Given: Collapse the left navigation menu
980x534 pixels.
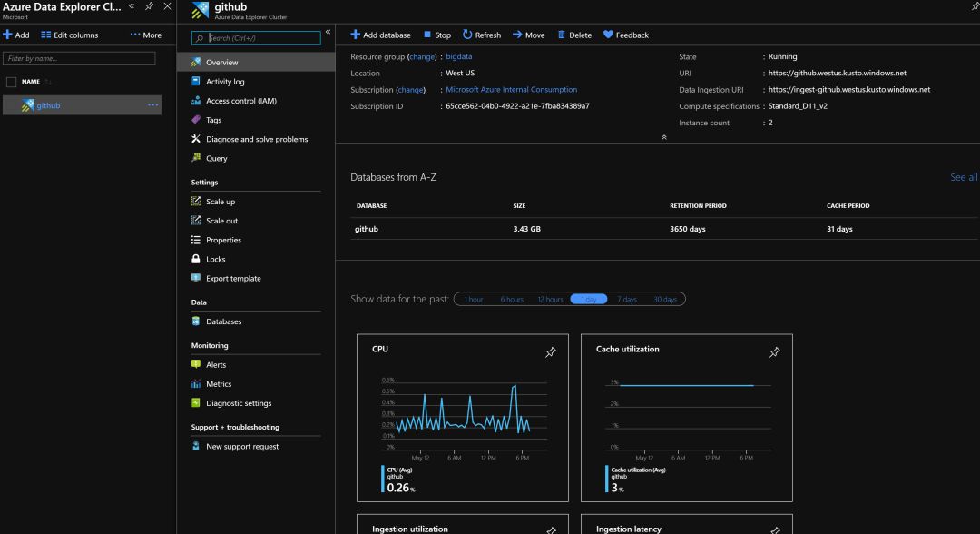Looking at the screenshot, I should click(328, 32).
